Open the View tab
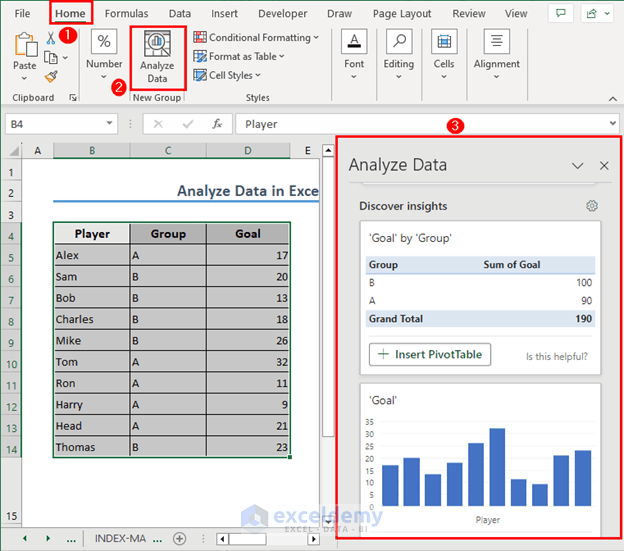This screenshot has height=551, width=624. [x=516, y=14]
